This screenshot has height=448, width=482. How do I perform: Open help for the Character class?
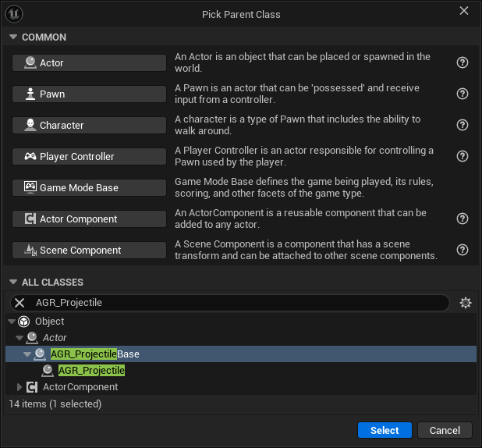point(463,125)
